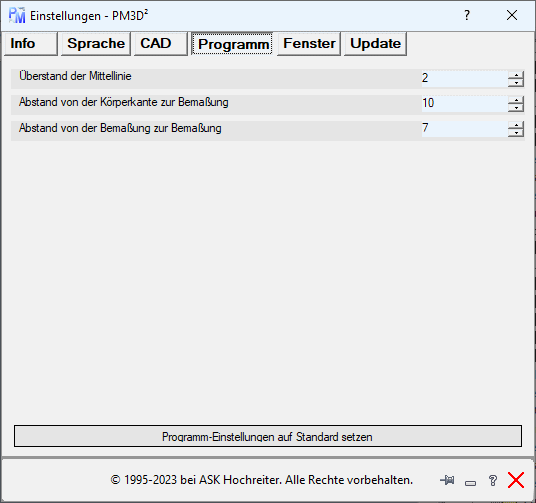536x503 pixels.
Task: Decrease Überstand der Mittellinie value
Action: [x=516, y=83]
